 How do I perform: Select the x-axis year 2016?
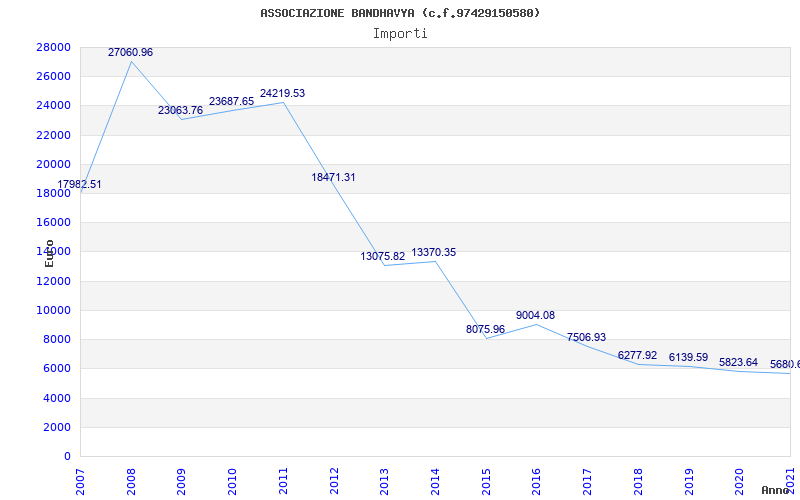click(537, 481)
